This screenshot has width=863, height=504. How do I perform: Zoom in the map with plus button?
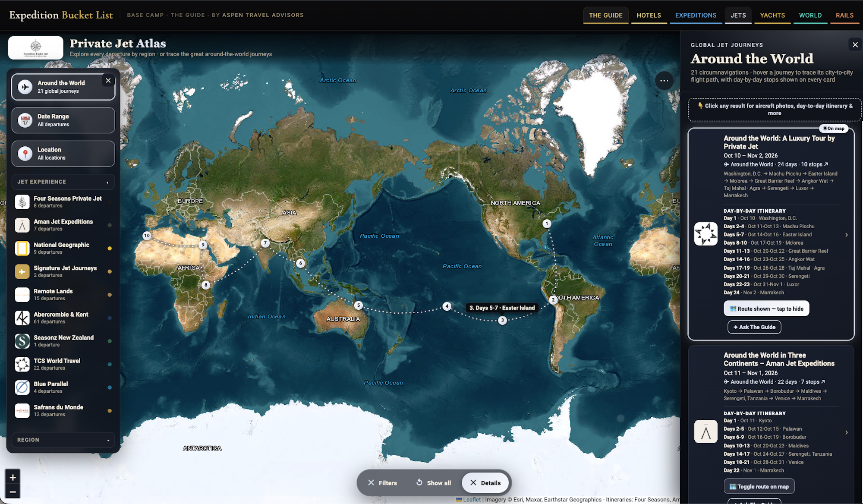coord(13,477)
